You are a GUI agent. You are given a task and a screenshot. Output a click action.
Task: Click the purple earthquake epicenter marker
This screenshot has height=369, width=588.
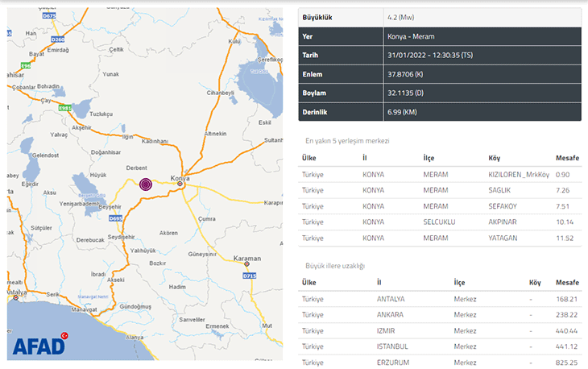(x=146, y=184)
